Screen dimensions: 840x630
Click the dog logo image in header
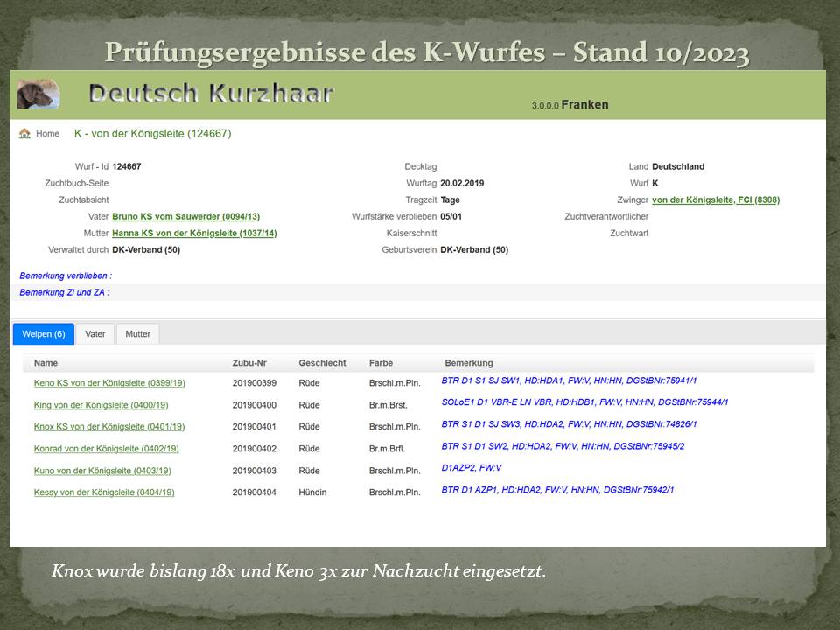[x=38, y=94]
